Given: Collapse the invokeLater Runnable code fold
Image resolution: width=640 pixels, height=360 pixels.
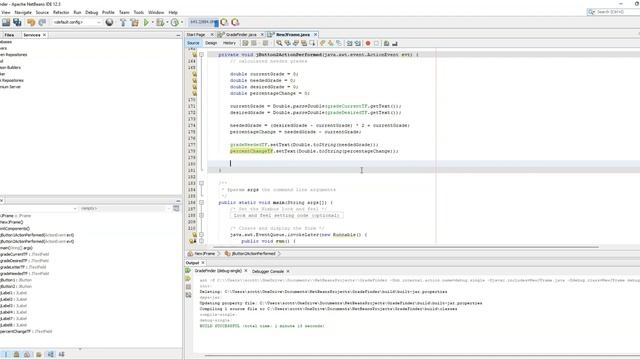Looking at the screenshot, I should pos(201,235).
